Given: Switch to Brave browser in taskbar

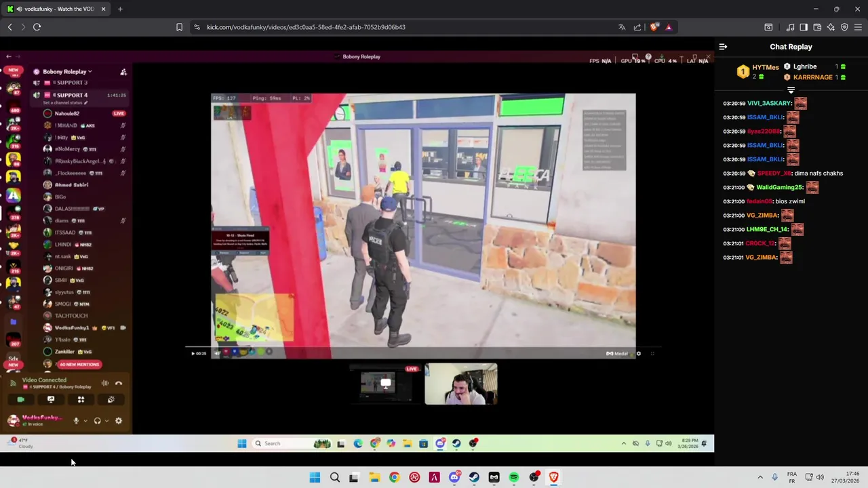Looking at the screenshot, I should click(554, 478).
